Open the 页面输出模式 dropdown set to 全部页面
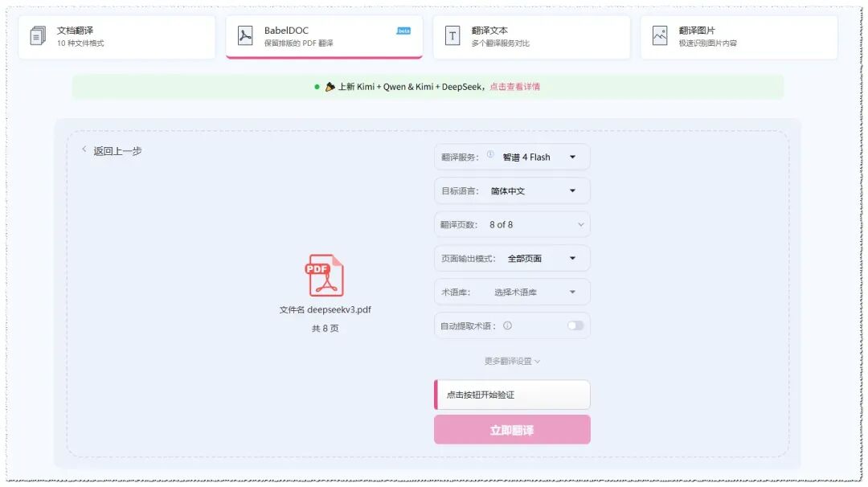 512,259
